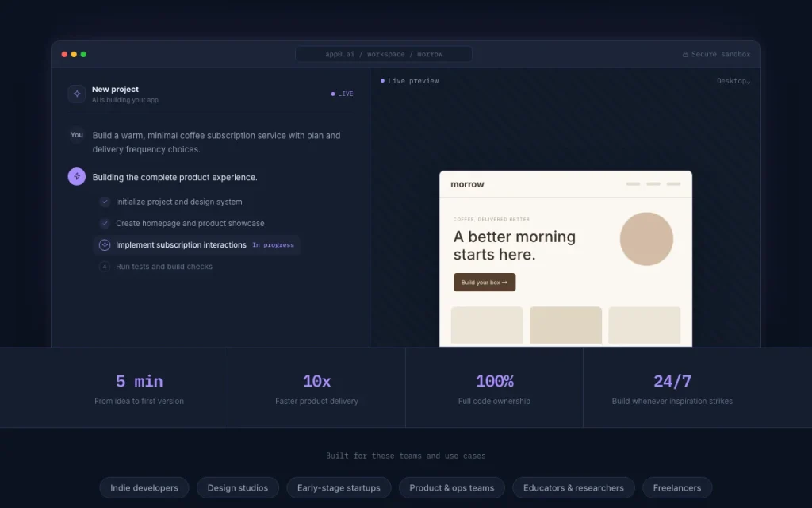Select the Freelancers pill

677,488
